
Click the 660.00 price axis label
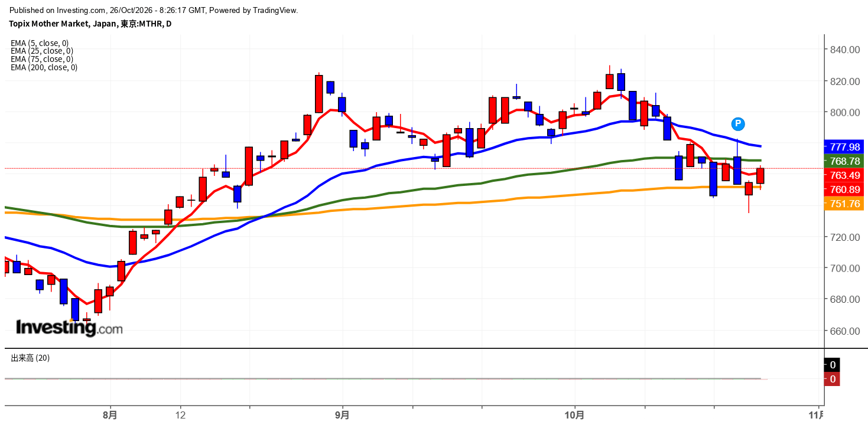click(x=844, y=331)
